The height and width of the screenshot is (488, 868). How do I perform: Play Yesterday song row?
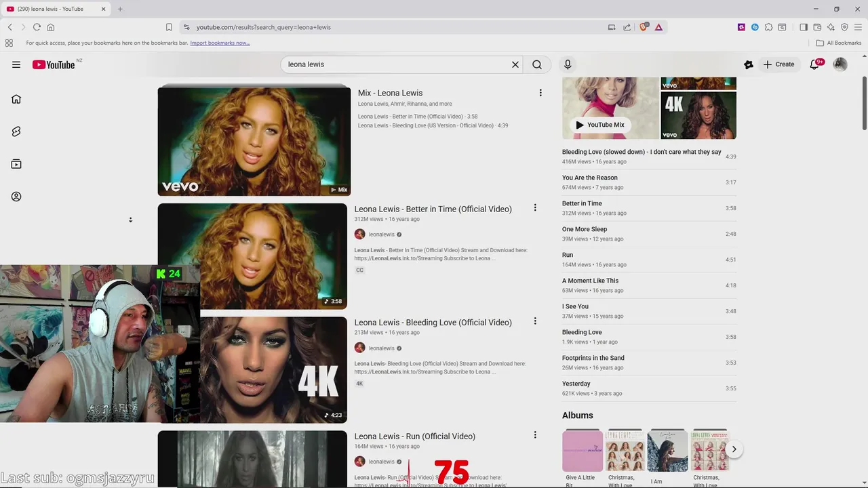(649, 388)
